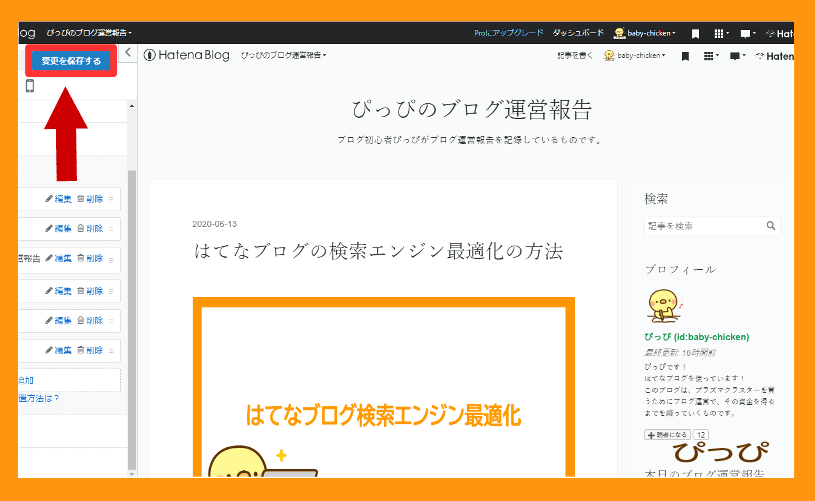This screenshot has width=815, height=501.
Task: Collapse the design side panel with the chevron
Action: pos(128,52)
